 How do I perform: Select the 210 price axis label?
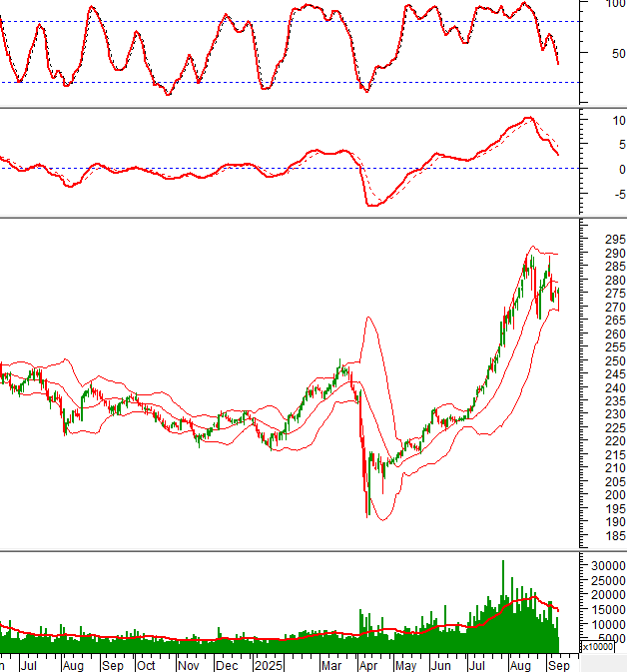pos(615,468)
